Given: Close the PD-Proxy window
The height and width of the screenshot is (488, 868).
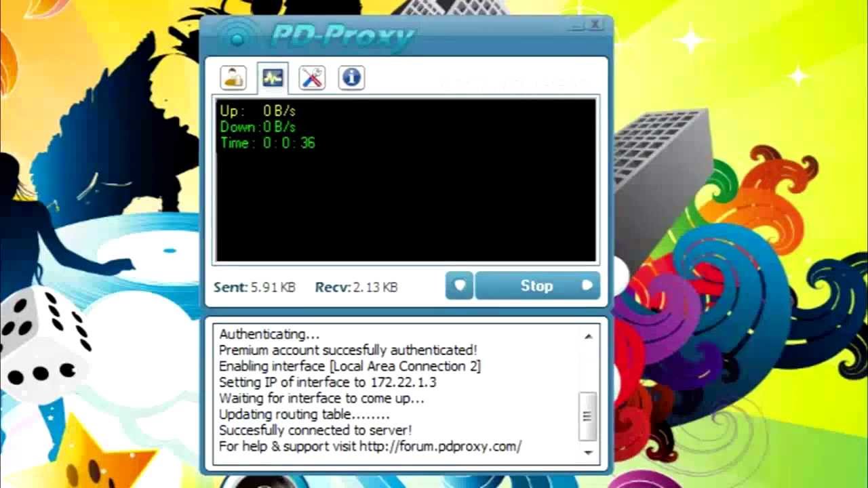Looking at the screenshot, I should (595, 25).
